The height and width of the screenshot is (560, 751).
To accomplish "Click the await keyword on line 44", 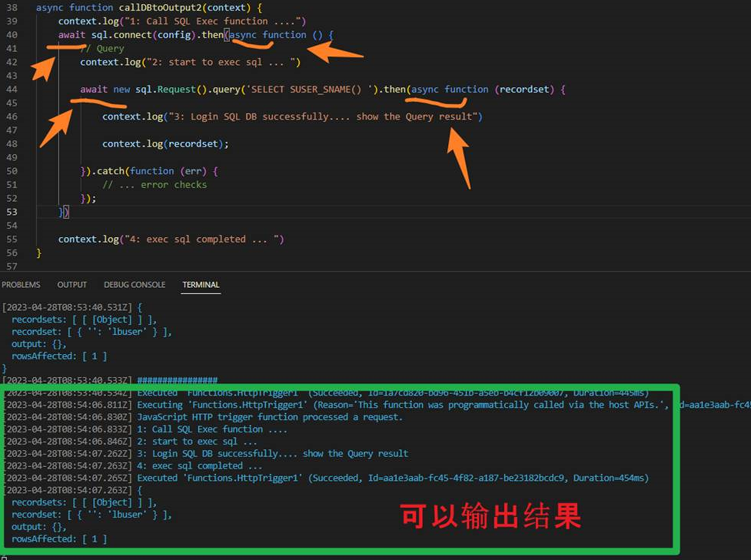I will click(x=93, y=89).
